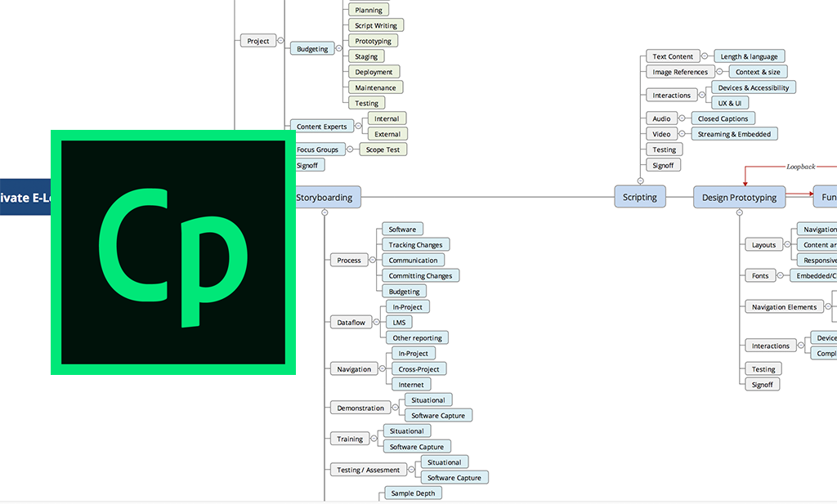Select the Software node under Process
837x504 pixels.
(402, 229)
